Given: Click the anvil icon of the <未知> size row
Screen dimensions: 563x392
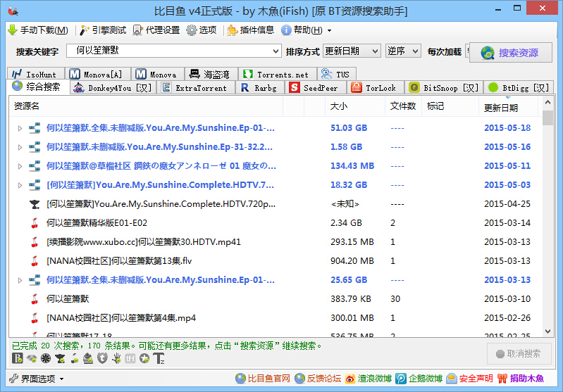Looking at the screenshot, I should pyautogui.click(x=35, y=204).
